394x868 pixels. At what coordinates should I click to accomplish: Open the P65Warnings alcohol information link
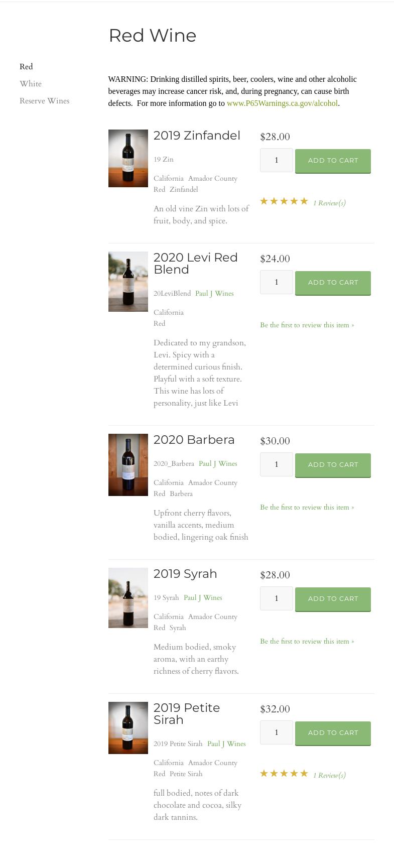282,103
